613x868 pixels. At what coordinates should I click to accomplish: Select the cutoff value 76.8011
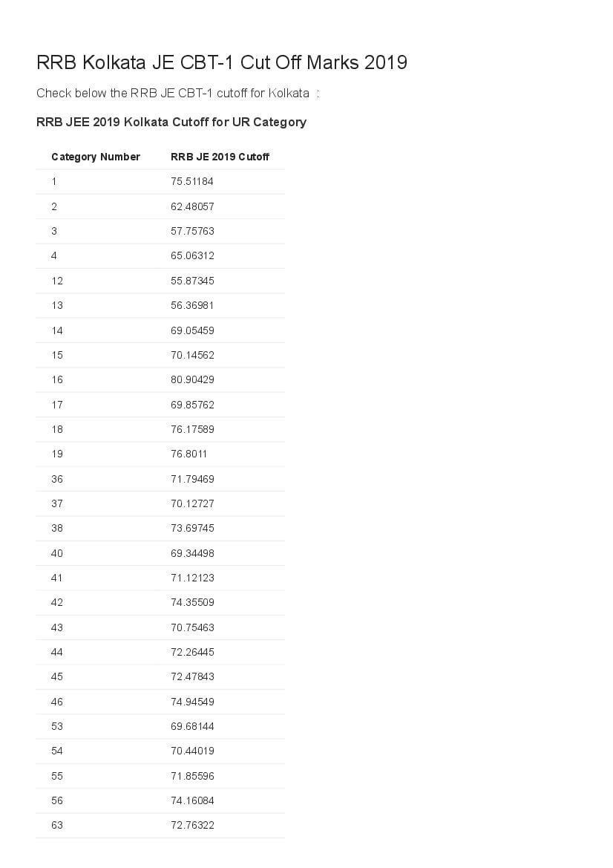pos(189,454)
